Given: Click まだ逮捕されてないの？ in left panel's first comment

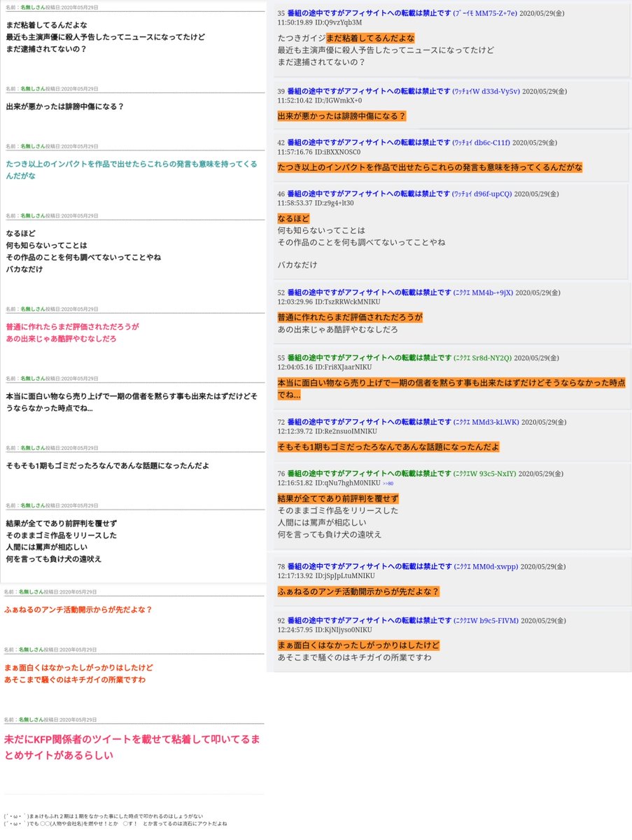Looking at the screenshot, I should (x=45, y=49).
